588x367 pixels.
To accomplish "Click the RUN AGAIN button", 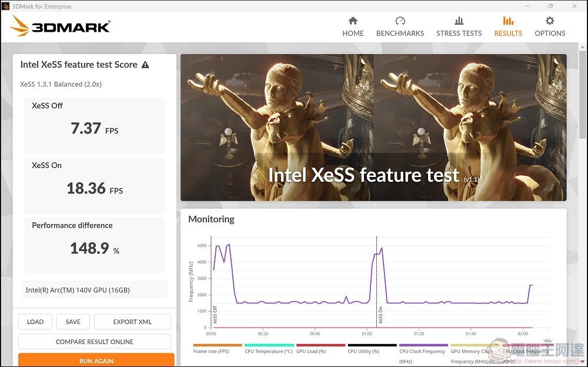I will (x=96, y=361).
